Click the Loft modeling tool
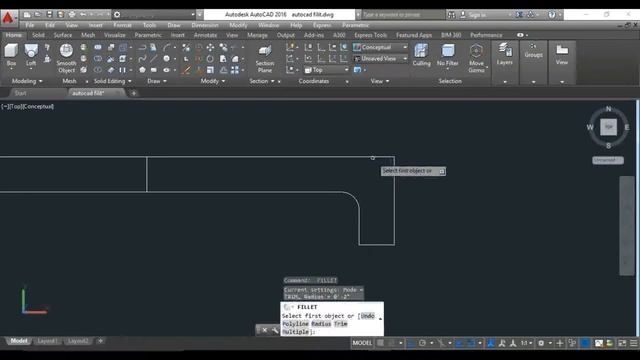The height and width of the screenshot is (360, 640). coord(31,55)
